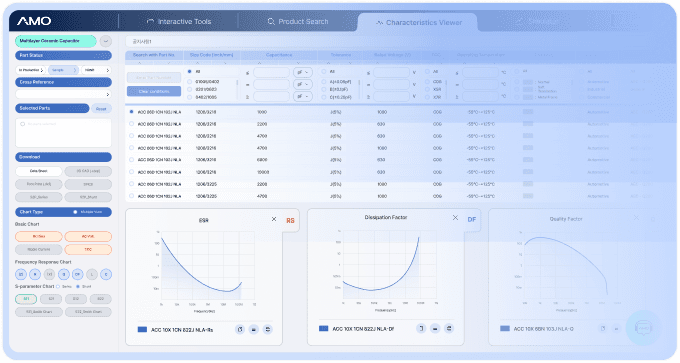Toggle the |Z| frequency response chart icon

[21, 274]
